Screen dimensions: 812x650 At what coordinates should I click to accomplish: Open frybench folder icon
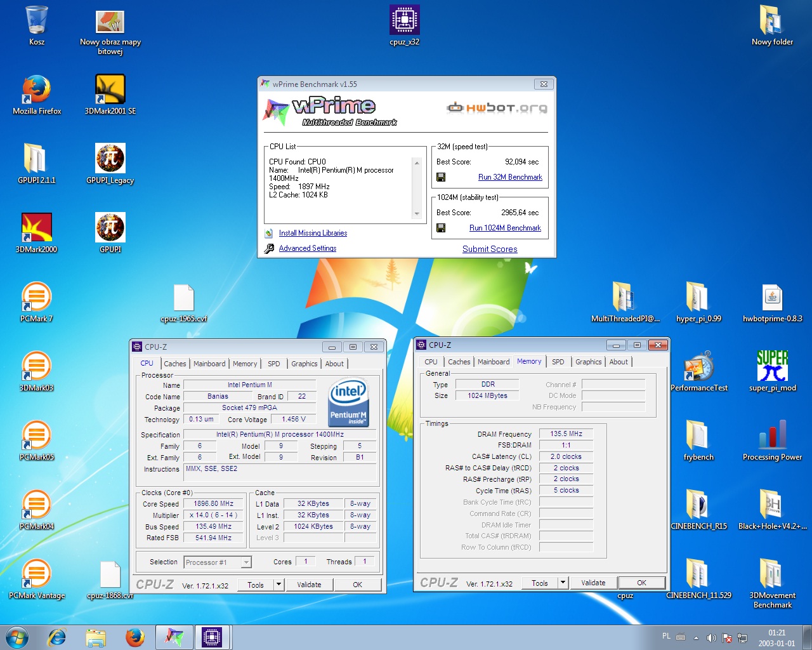(698, 441)
